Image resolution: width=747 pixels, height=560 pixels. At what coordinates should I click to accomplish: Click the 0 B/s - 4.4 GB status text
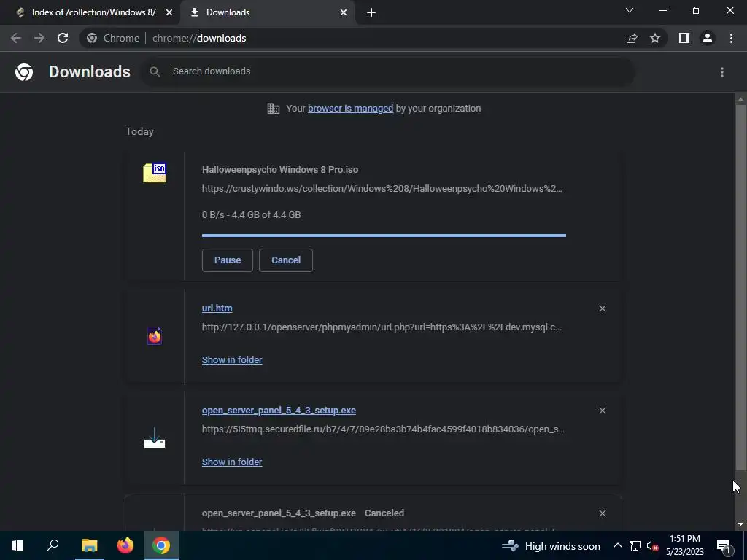pyautogui.click(x=251, y=215)
